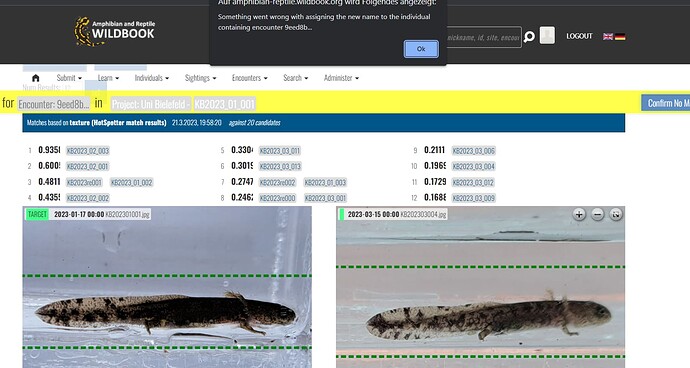
Task: Click the Confirm No Match button
Action: tap(666, 103)
